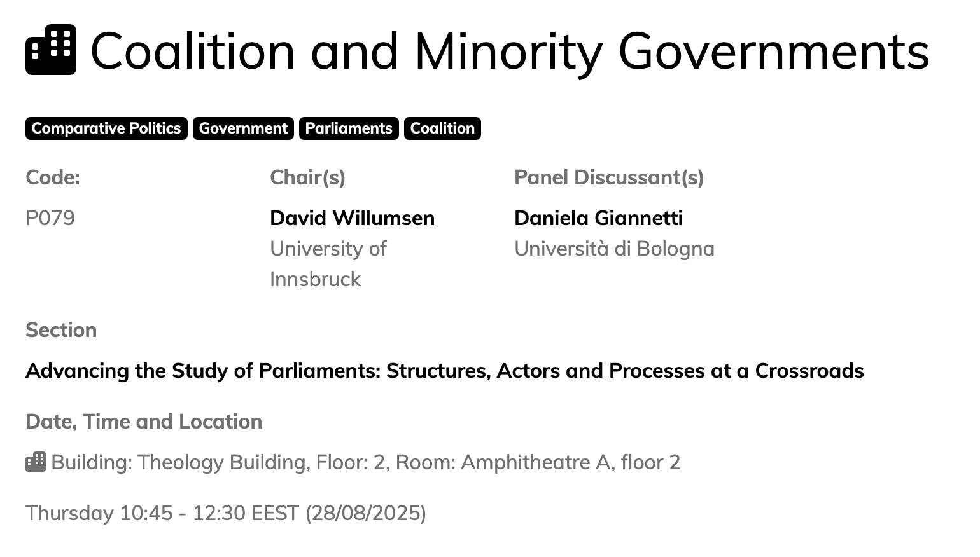
Task: Click the Coalition and Minority Governments title
Action: click(x=510, y=51)
